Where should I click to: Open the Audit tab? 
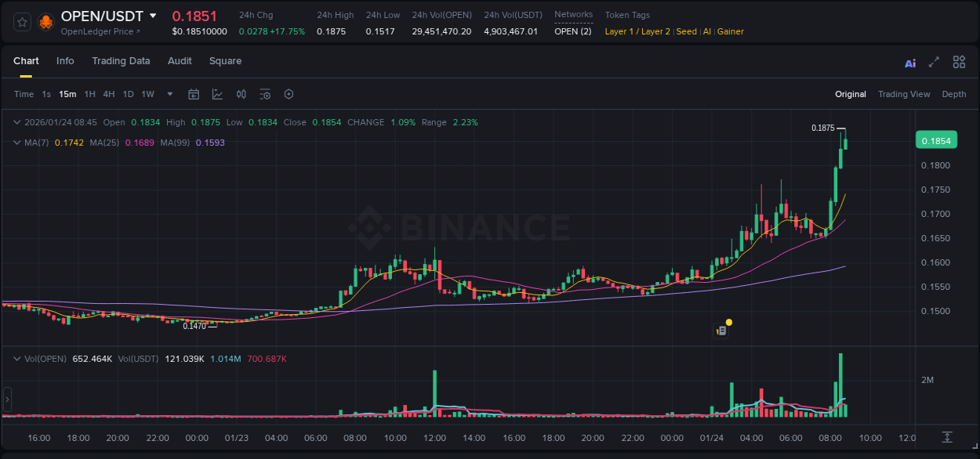180,61
